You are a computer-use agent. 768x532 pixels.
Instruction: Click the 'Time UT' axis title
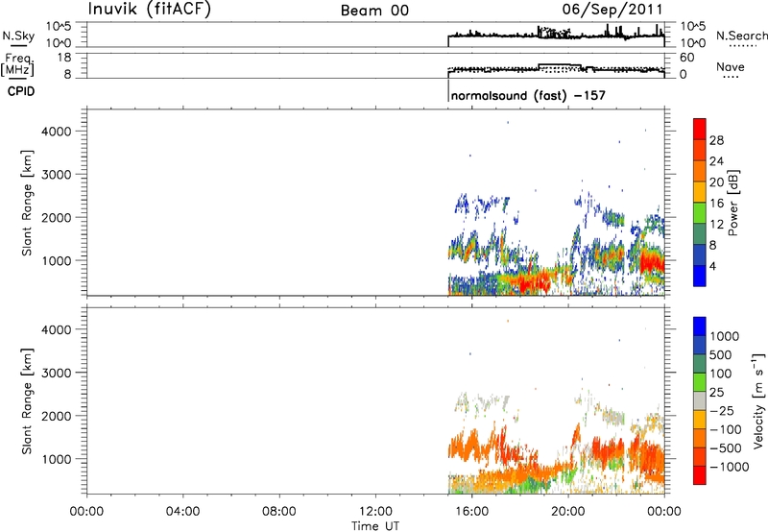click(375, 526)
